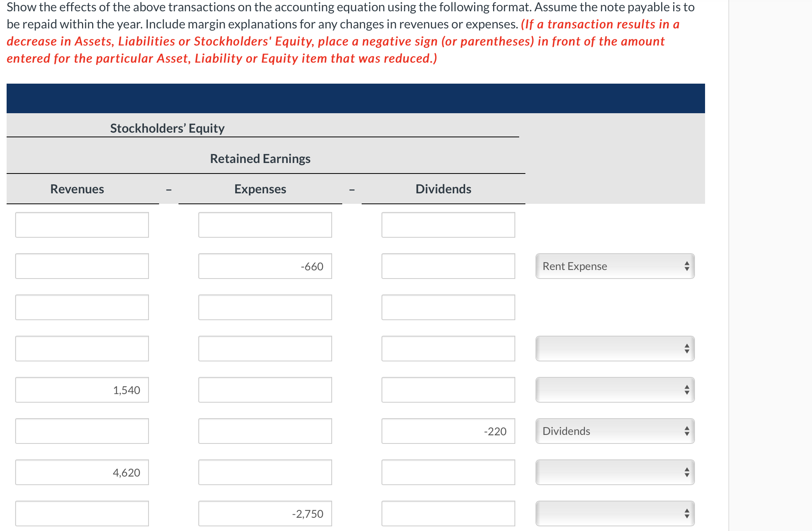Viewport: 812px width, 531px height.
Task: Click the Retained Earnings header
Action: click(260, 158)
